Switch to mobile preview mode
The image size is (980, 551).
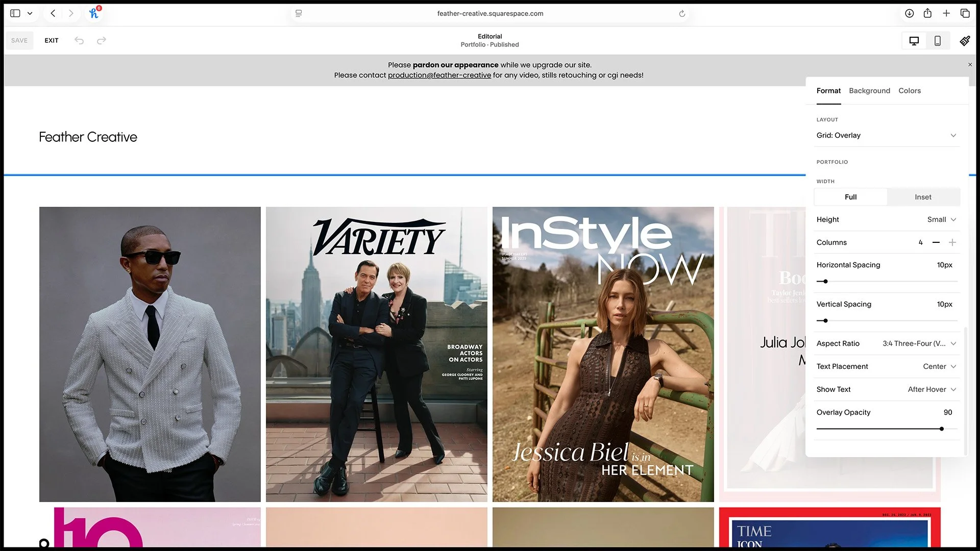pos(938,40)
